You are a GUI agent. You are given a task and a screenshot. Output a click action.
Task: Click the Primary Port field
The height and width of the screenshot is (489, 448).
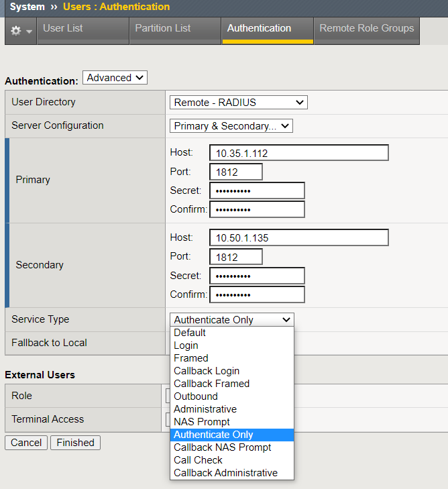(x=235, y=172)
